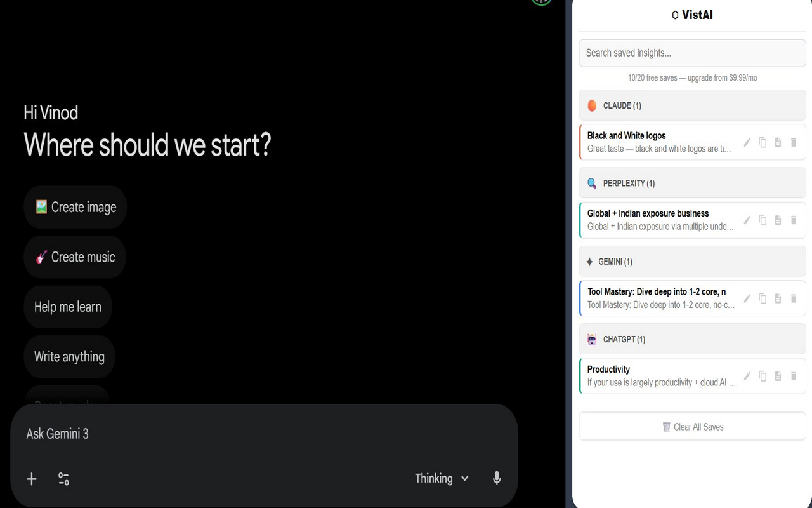Collapse the CLAUDE (1) group
This screenshot has width=812, height=508.
pos(692,105)
